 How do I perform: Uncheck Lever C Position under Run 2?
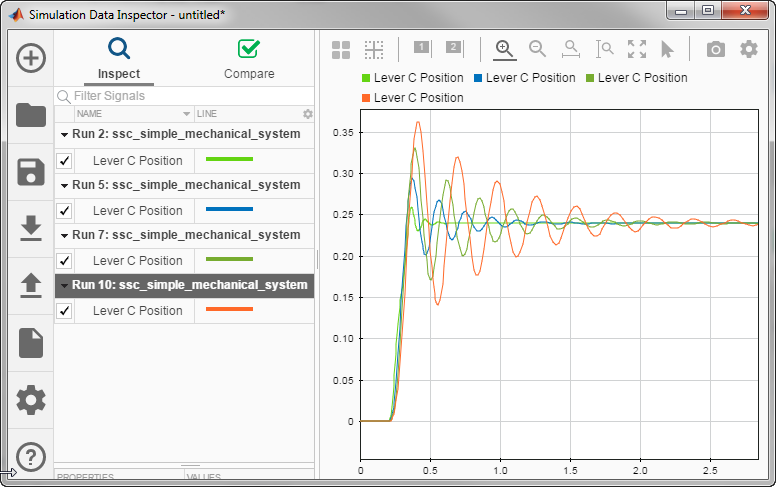click(x=64, y=161)
